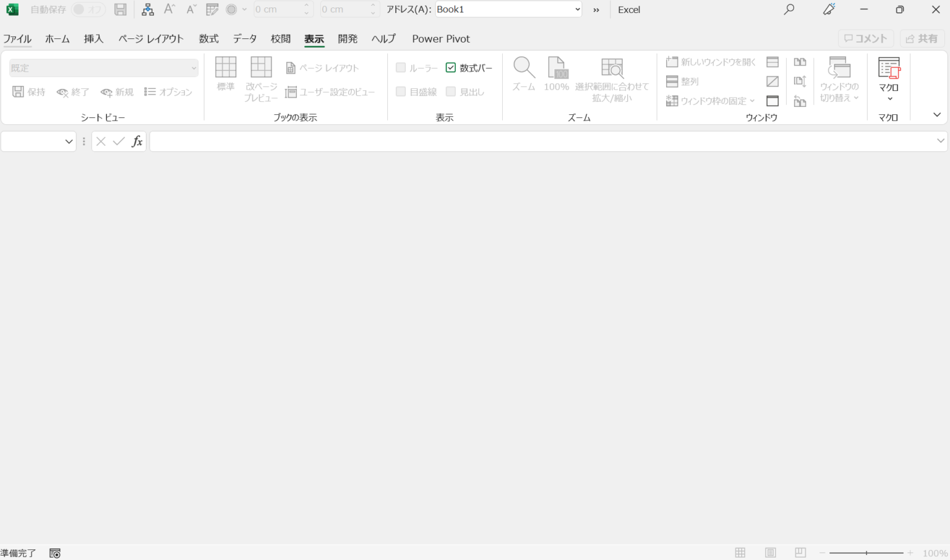Click the pen with sparkles icon in title bar
This screenshot has height=560, width=950.
829,9
